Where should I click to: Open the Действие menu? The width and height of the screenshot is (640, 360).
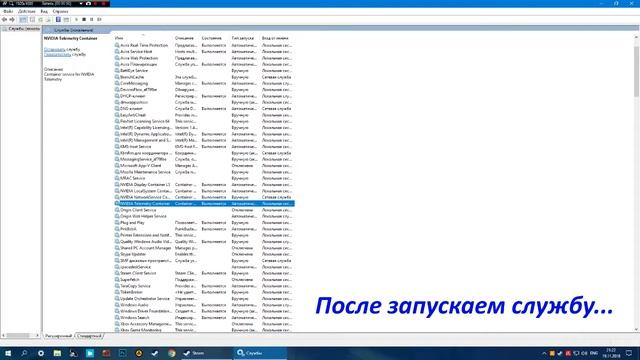(27, 11)
